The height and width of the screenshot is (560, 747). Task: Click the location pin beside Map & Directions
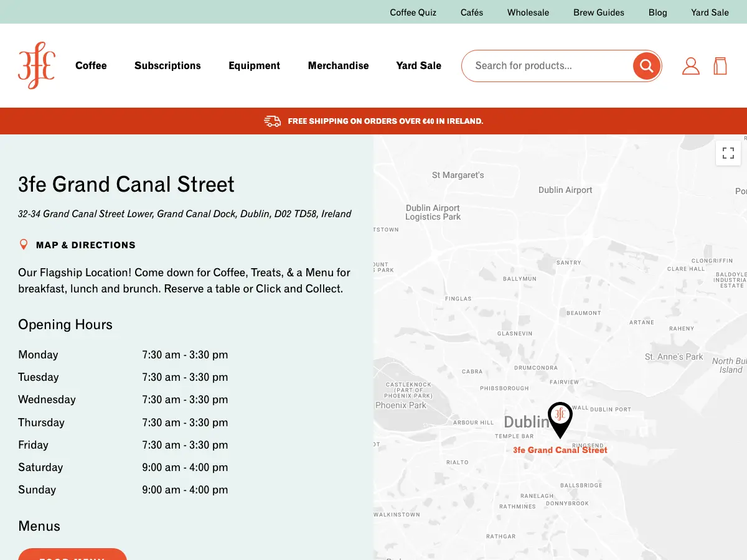24,245
